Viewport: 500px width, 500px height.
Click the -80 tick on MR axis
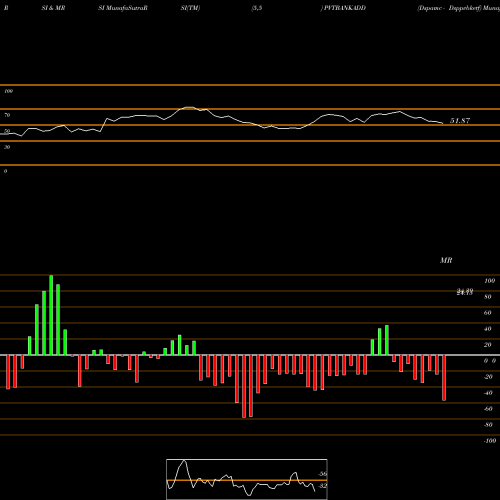pos(488,425)
